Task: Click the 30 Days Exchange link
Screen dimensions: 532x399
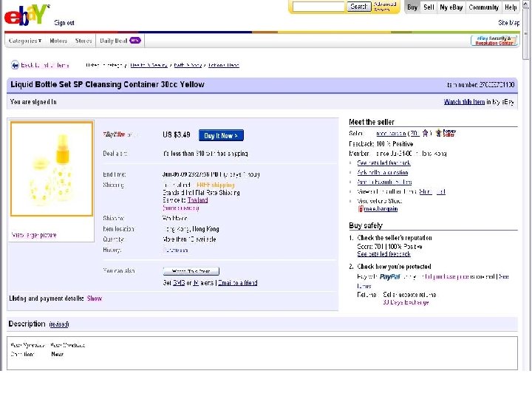Action: 406,302
